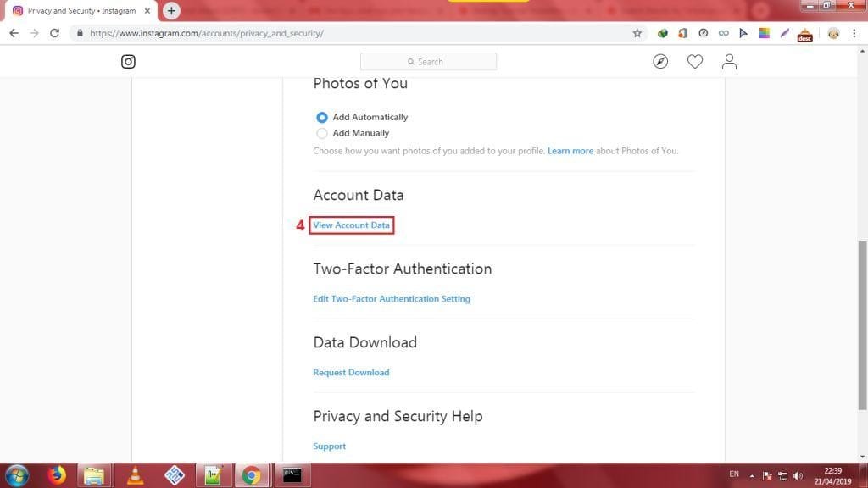Click the Instagram Search field
The image size is (868, 488).
click(x=428, y=62)
